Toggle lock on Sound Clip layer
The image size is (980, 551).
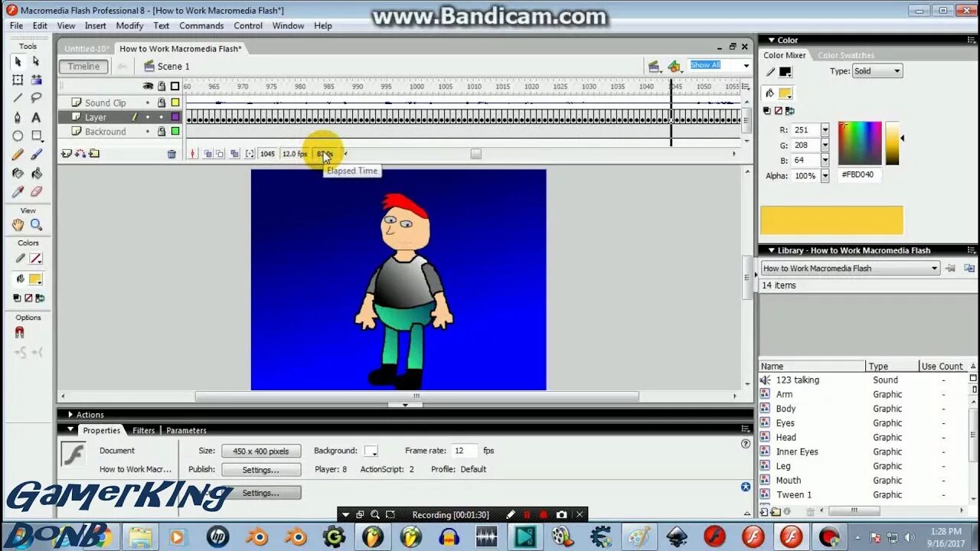(x=162, y=103)
